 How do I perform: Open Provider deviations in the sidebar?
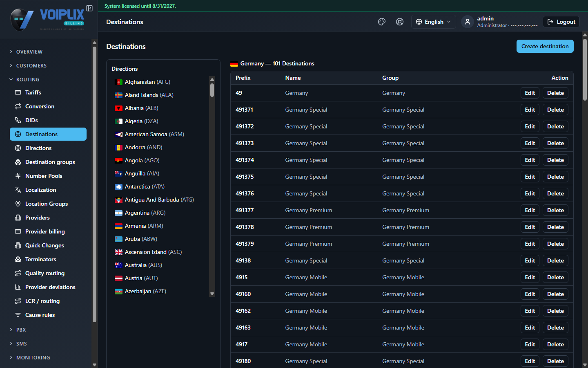[48, 287]
